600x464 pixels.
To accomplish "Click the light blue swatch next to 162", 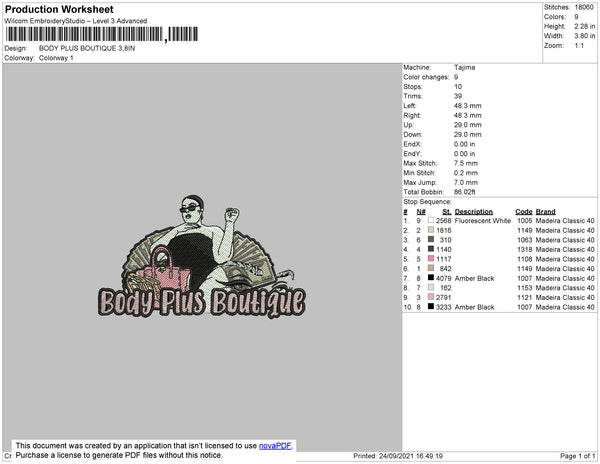I will (431, 287).
